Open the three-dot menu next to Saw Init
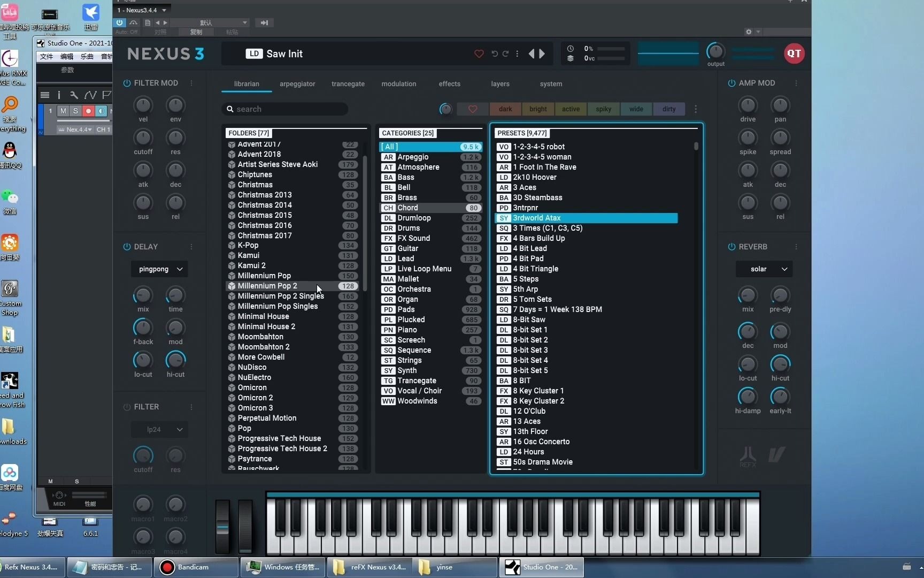Image resolution: width=924 pixels, height=578 pixels. (517, 54)
